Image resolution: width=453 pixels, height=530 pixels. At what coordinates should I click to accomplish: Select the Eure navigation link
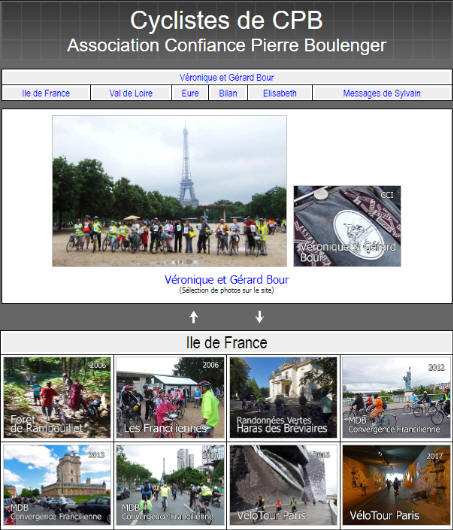[x=190, y=93]
